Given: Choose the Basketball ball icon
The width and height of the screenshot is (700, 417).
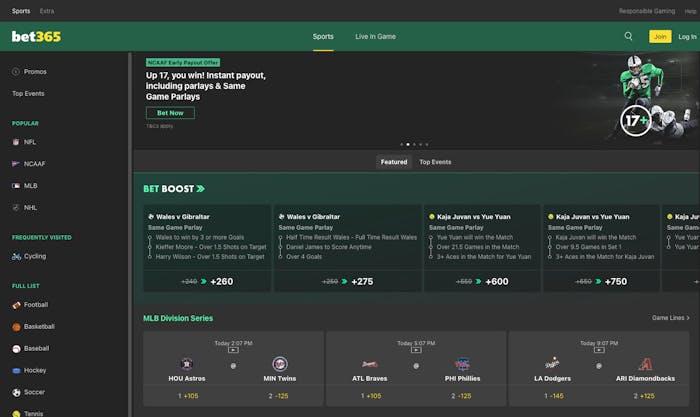Looking at the screenshot, I should 17,327.
